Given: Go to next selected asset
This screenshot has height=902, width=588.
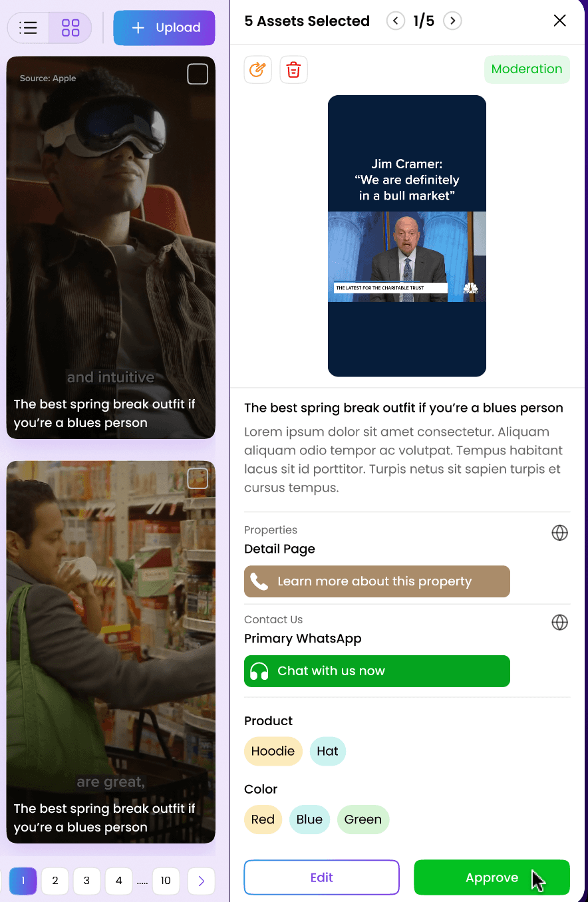Looking at the screenshot, I should 452,21.
